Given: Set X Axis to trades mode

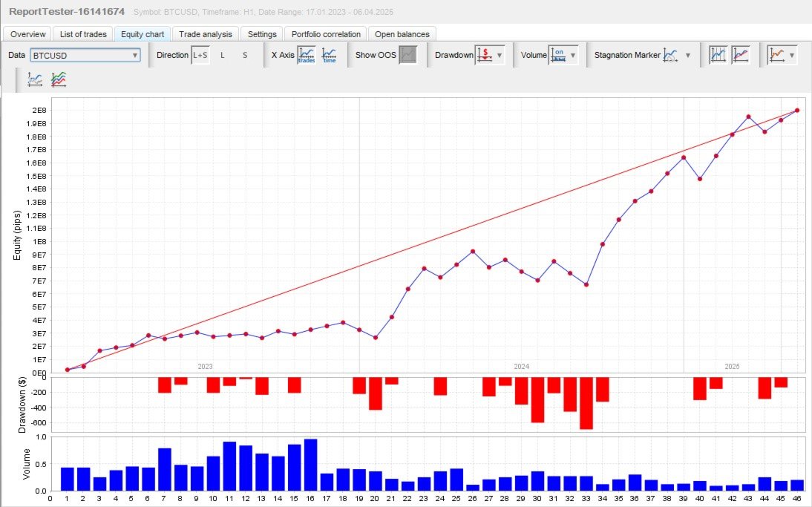Looking at the screenshot, I should 307,55.
